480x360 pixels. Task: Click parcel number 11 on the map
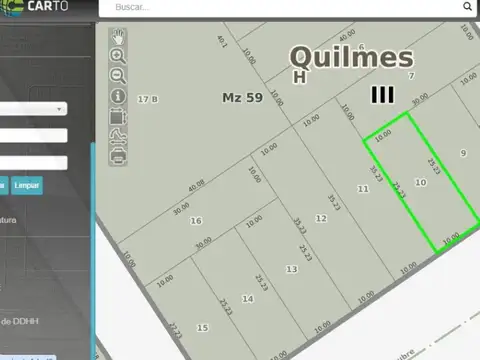click(x=363, y=189)
